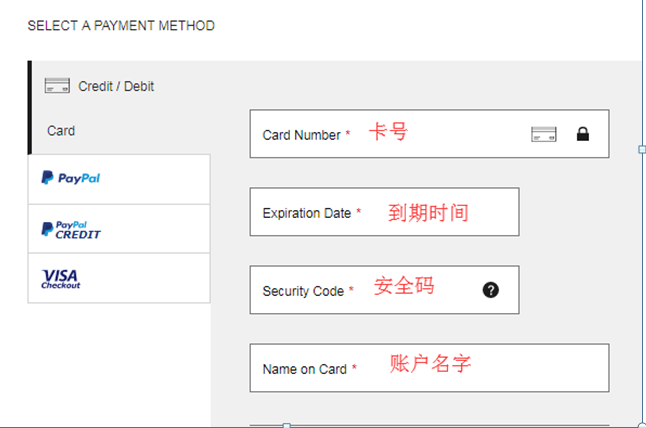Click the red 到期时间 annotation text

(x=428, y=212)
